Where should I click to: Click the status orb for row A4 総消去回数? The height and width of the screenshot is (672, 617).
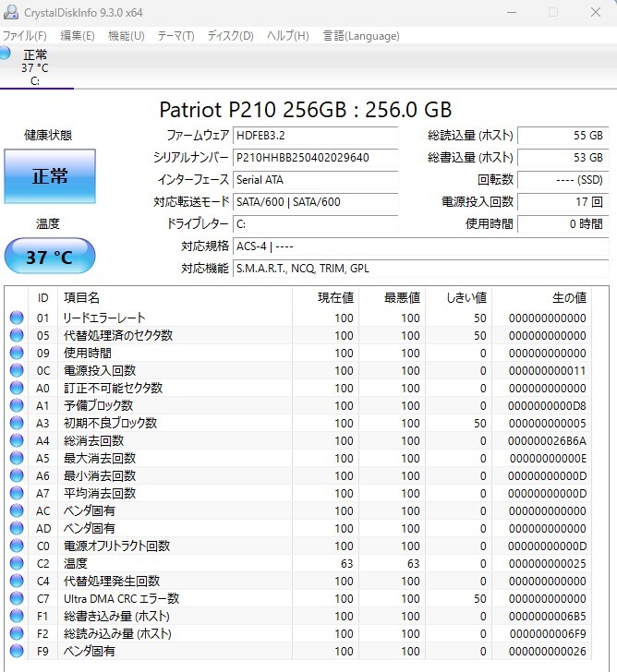tap(17, 440)
